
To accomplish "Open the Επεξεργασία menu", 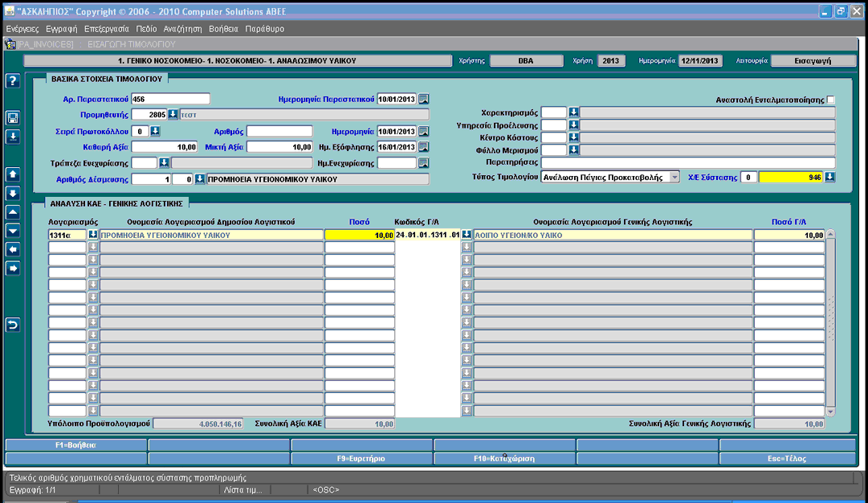I will (x=106, y=29).
